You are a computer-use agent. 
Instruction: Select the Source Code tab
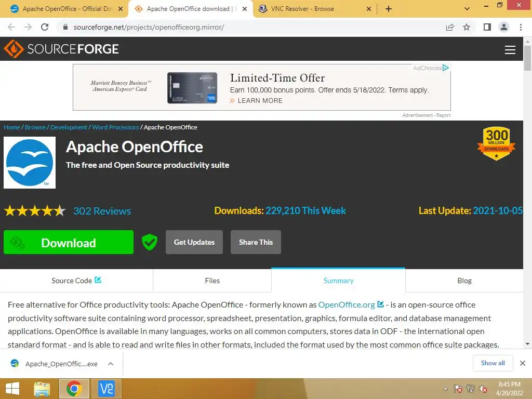(76, 281)
